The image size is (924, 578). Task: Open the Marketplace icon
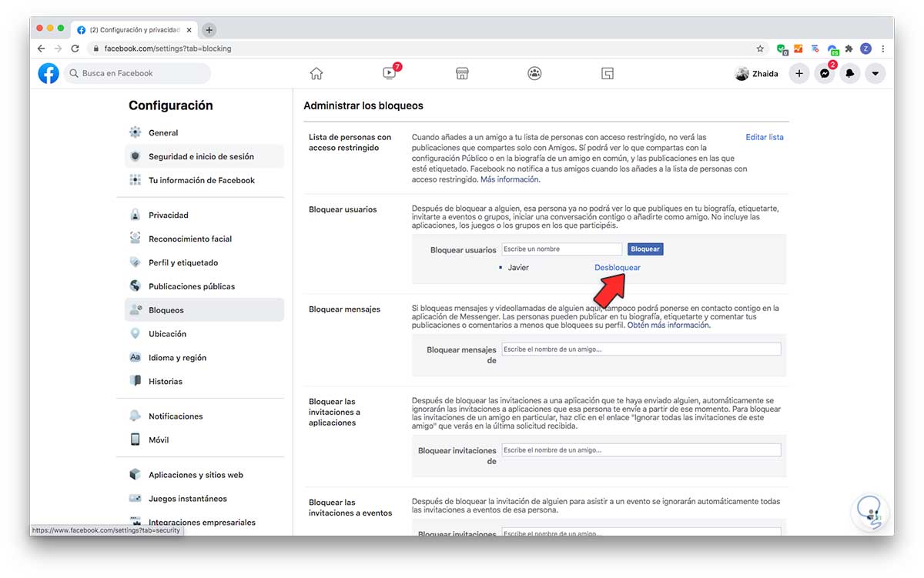461,72
